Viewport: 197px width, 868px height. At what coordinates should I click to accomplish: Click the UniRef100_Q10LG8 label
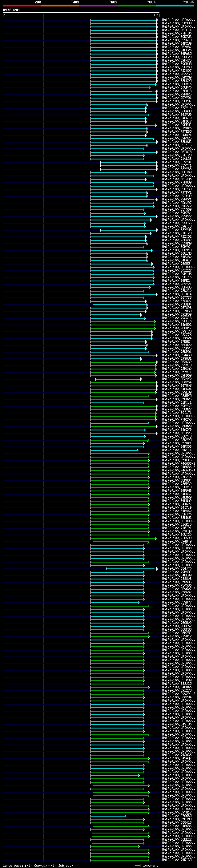click(x=177, y=159)
